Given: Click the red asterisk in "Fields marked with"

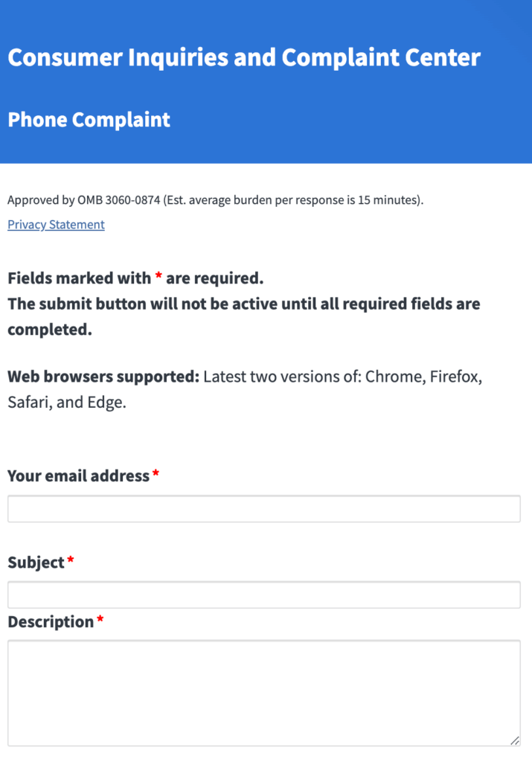Looking at the screenshot, I should 158,278.
